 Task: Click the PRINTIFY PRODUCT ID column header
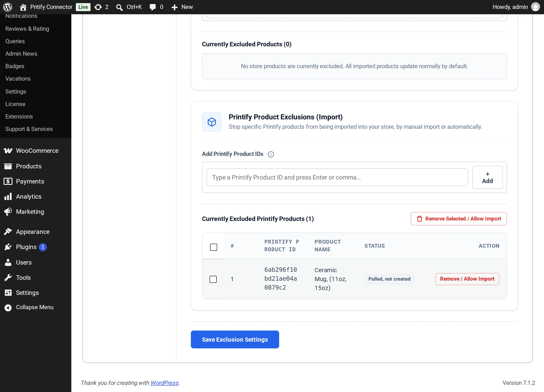(281, 246)
